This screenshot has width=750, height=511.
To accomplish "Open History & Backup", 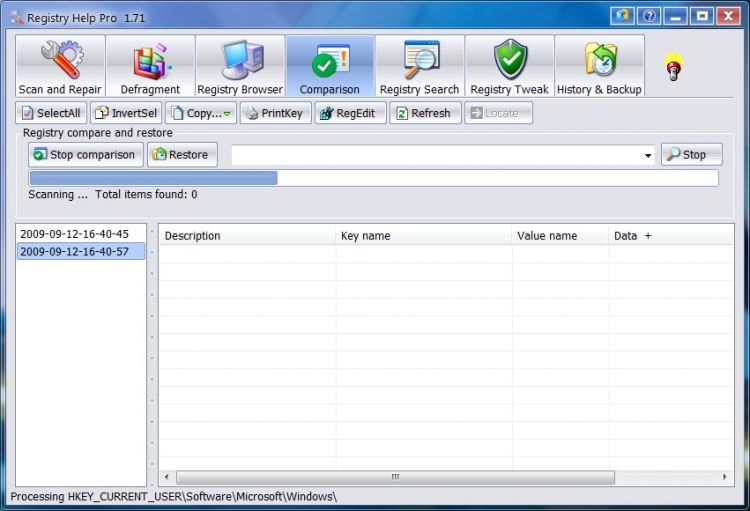I will point(599,66).
